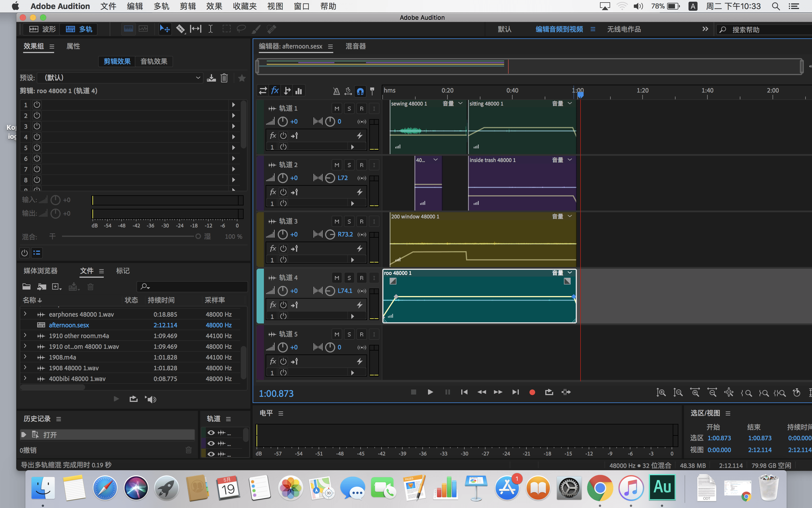Toggle Loop Playback in transport

[x=549, y=392]
